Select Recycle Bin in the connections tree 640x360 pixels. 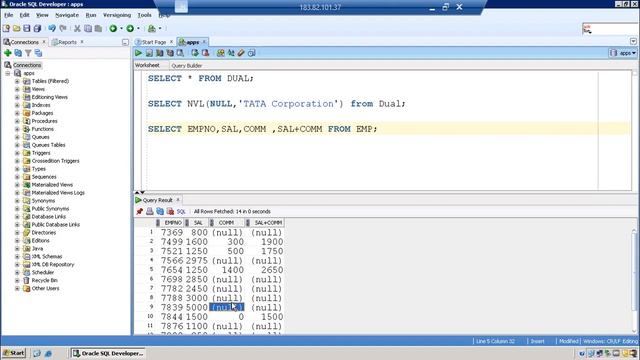point(44,280)
